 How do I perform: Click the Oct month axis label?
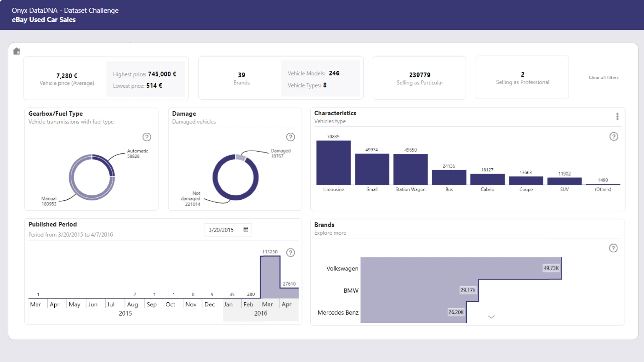click(170, 304)
